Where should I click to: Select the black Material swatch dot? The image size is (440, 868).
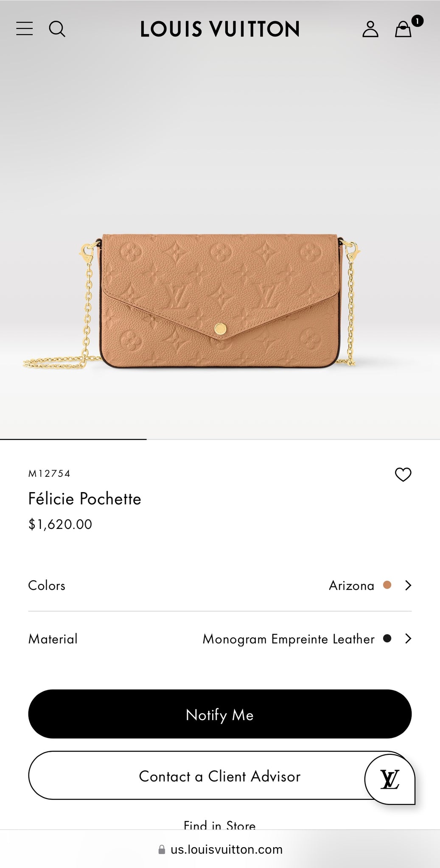point(387,638)
